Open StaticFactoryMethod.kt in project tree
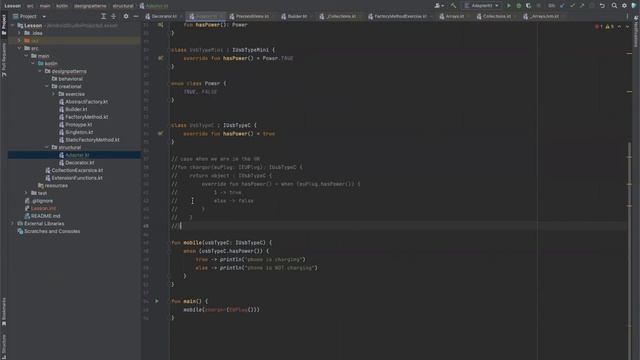The height and width of the screenshot is (360, 640). coord(92,140)
